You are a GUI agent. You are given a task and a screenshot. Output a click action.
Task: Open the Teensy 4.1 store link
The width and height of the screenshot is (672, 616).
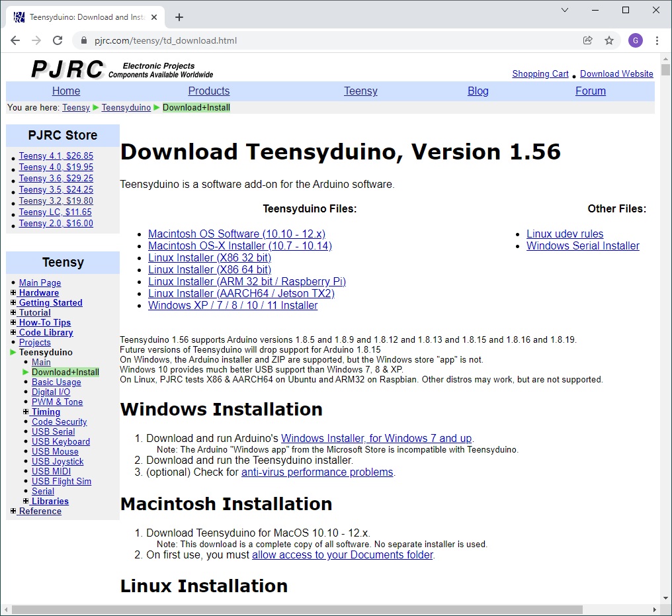tap(56, 156)
